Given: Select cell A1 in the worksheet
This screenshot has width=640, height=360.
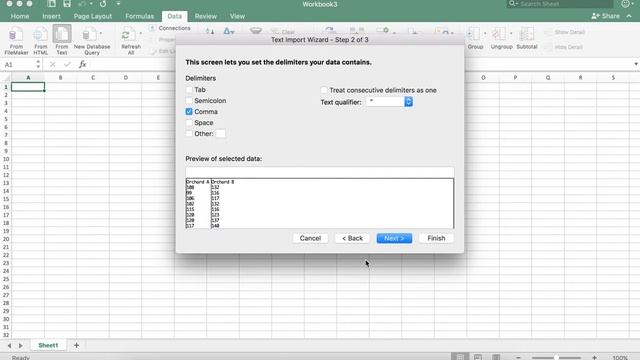Looking at the screenshot, I should click(28, 87).
